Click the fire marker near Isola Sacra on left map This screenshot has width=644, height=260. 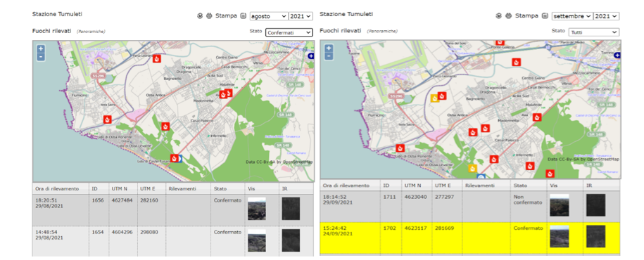pos(107,119)
